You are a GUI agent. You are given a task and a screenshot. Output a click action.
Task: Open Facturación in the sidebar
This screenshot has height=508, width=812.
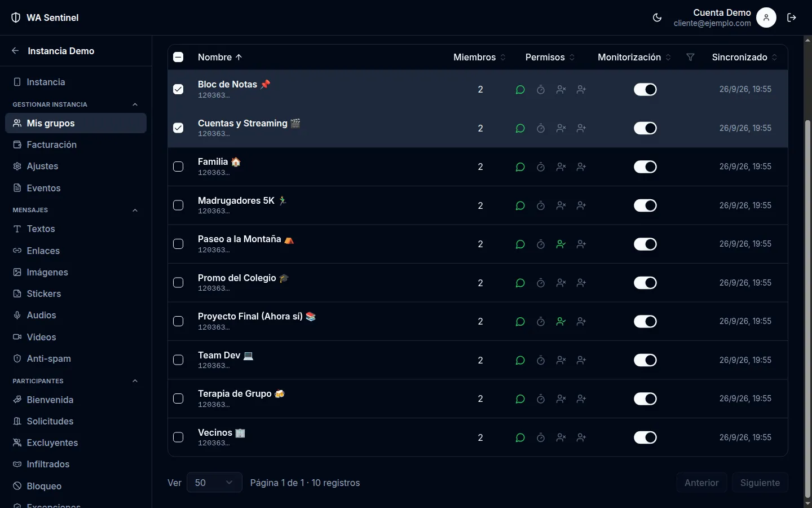(76, 144)
